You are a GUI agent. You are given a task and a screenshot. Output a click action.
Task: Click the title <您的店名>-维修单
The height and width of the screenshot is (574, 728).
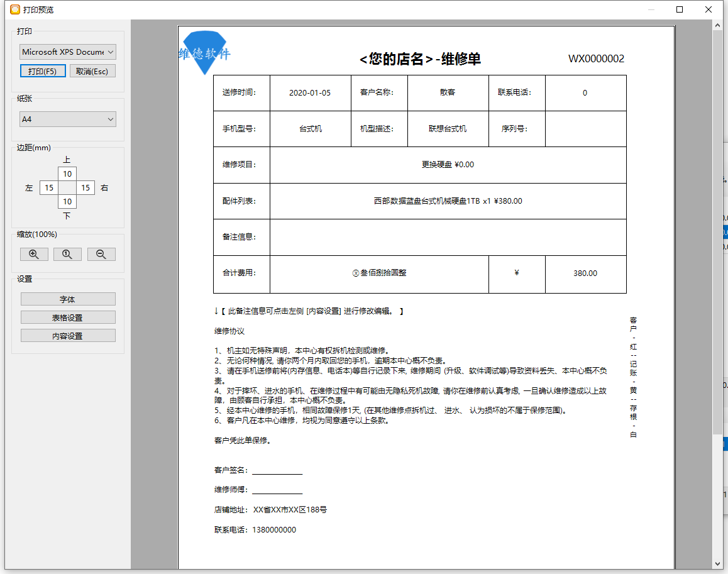(x=420, y=59)
